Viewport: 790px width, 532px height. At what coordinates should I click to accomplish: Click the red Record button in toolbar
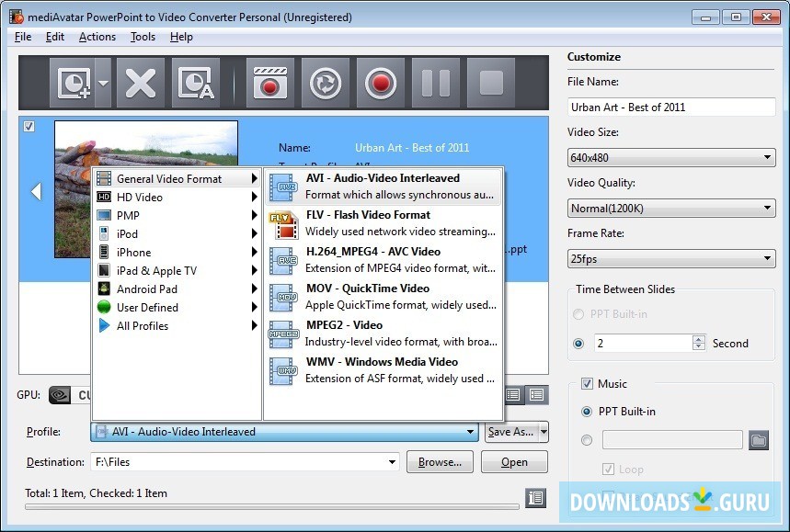380,84
